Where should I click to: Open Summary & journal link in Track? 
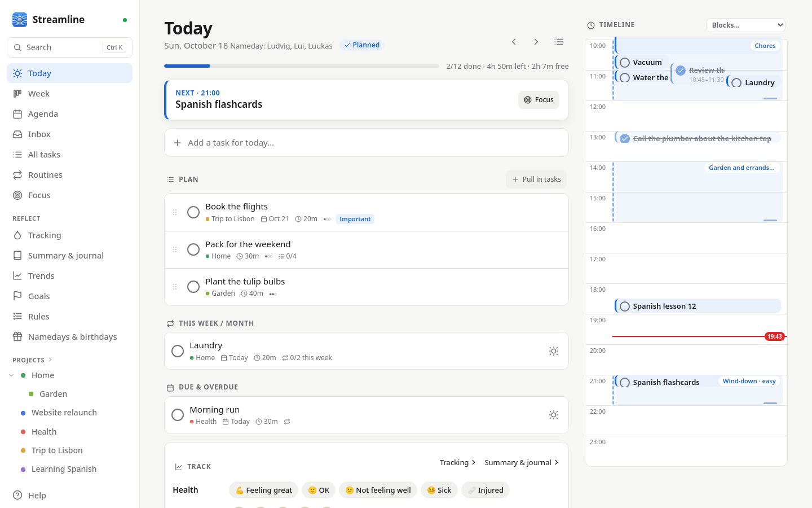point(522,462)
